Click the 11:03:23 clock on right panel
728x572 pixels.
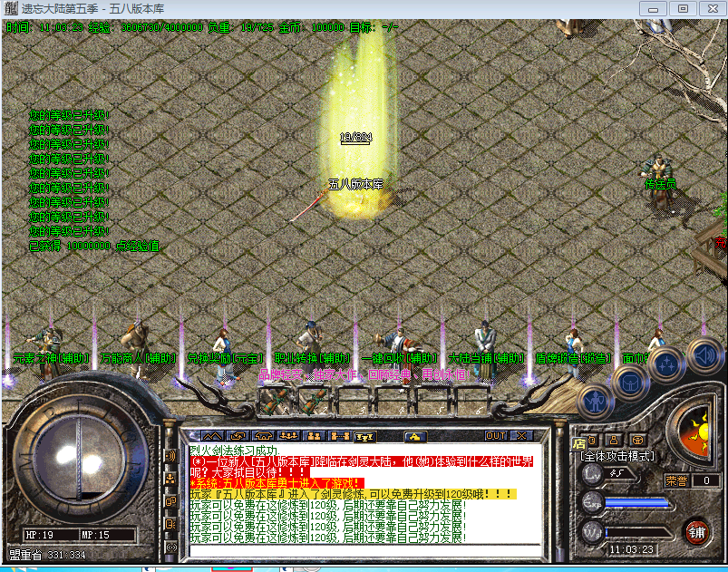point(631,549)
